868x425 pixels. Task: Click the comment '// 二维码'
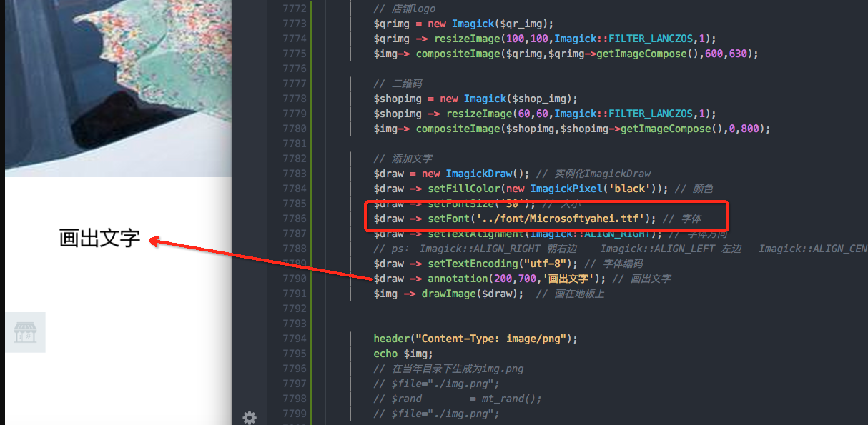point(398,84)
